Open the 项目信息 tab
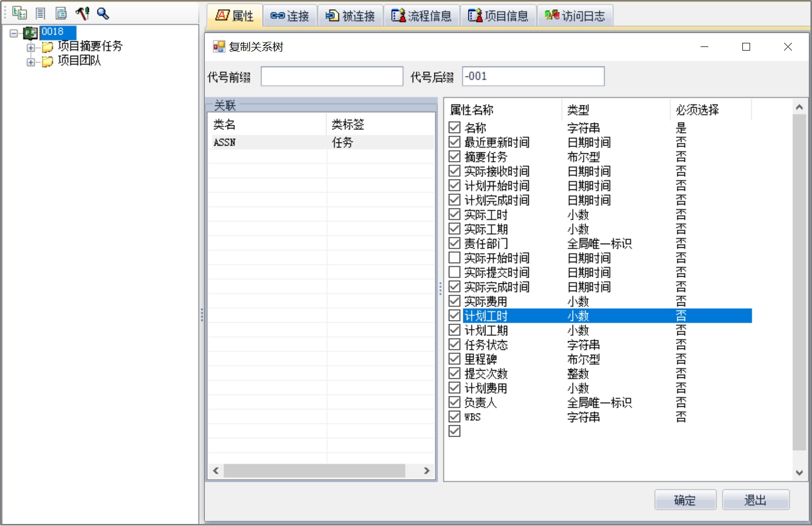 (x=498, y=15)
